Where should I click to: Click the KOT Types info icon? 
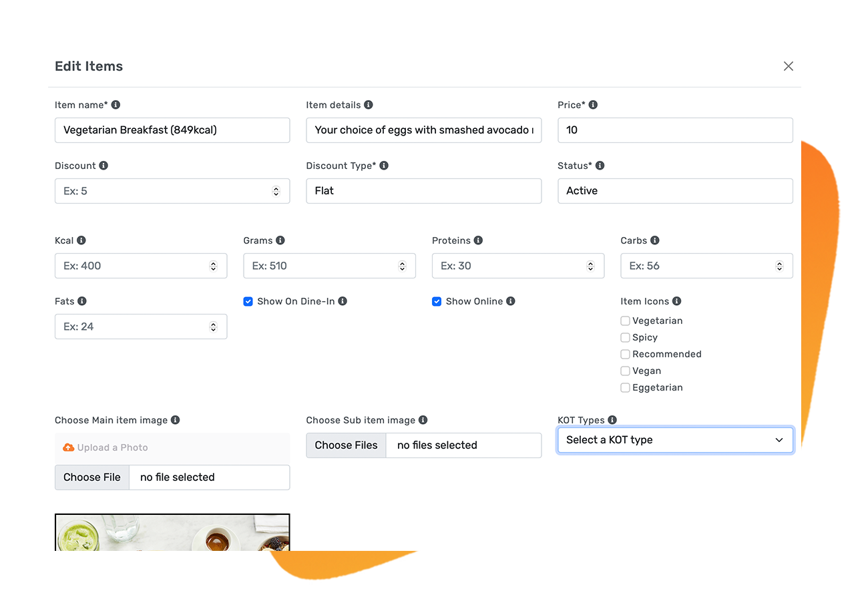tap(612, 420)
